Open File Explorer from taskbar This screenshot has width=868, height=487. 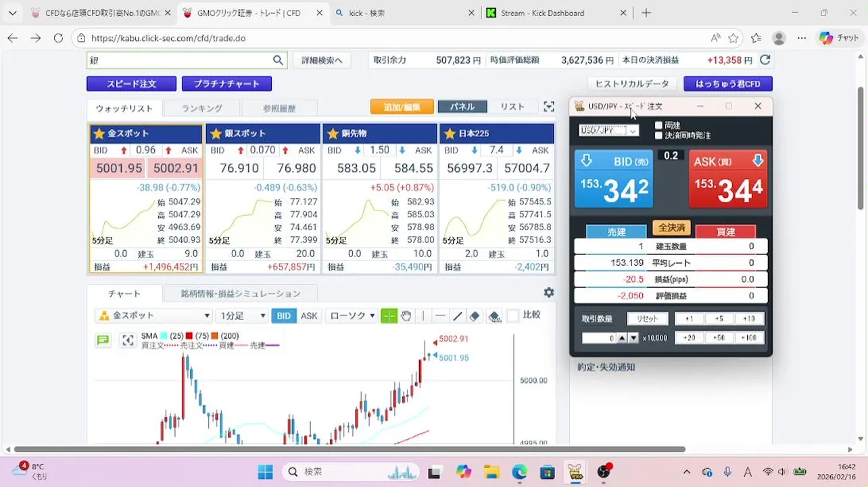point(491,471)
